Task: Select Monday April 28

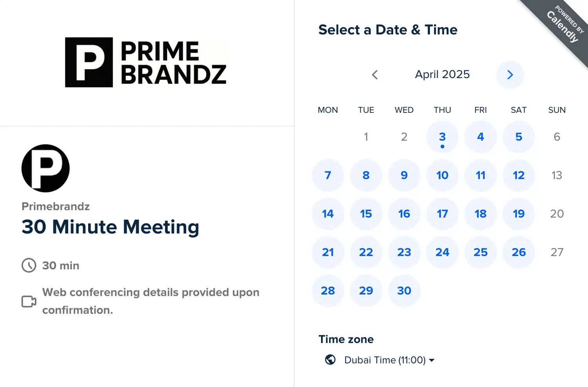Action: [x=328, y=290]
